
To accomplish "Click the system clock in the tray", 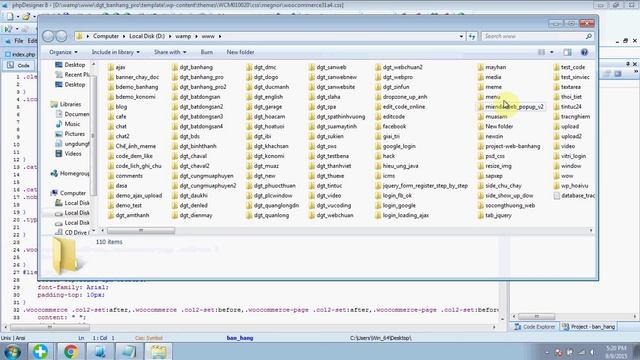I will [616, 352].
